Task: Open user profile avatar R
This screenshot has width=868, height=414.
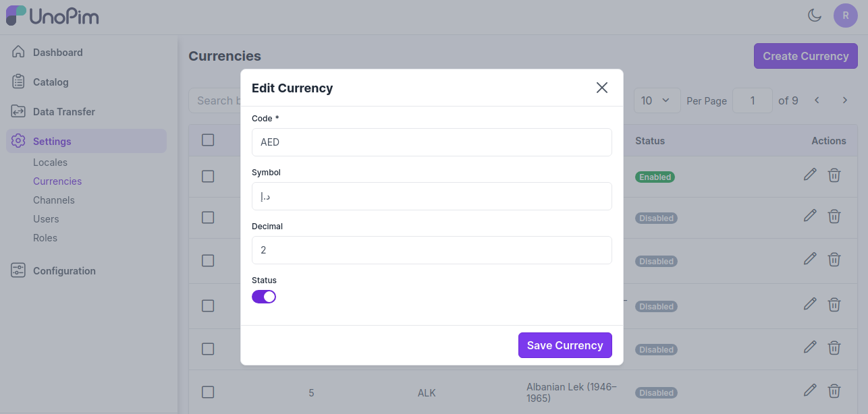Action: point(845,15)
